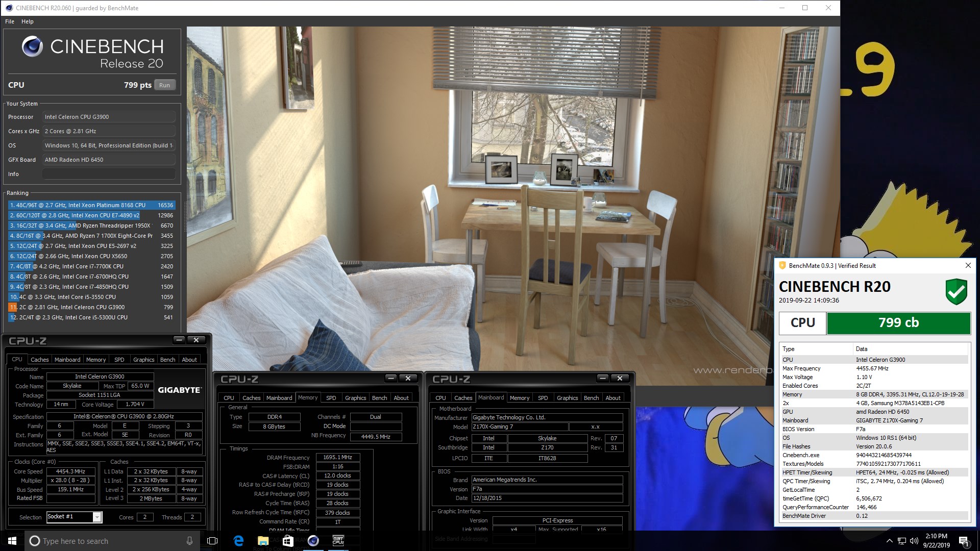Select the Xeon Platinum 8168 ranking row

pyautogui.click(x=92, y=205)
